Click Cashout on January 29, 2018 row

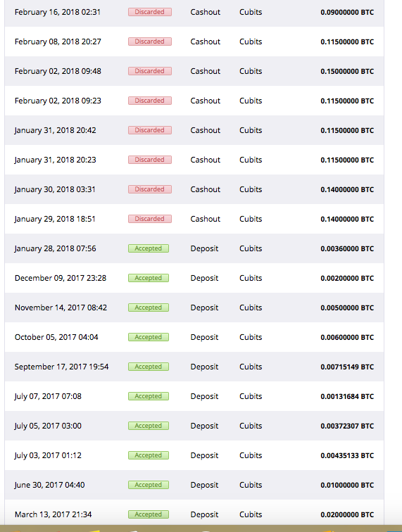pos(206,219)
